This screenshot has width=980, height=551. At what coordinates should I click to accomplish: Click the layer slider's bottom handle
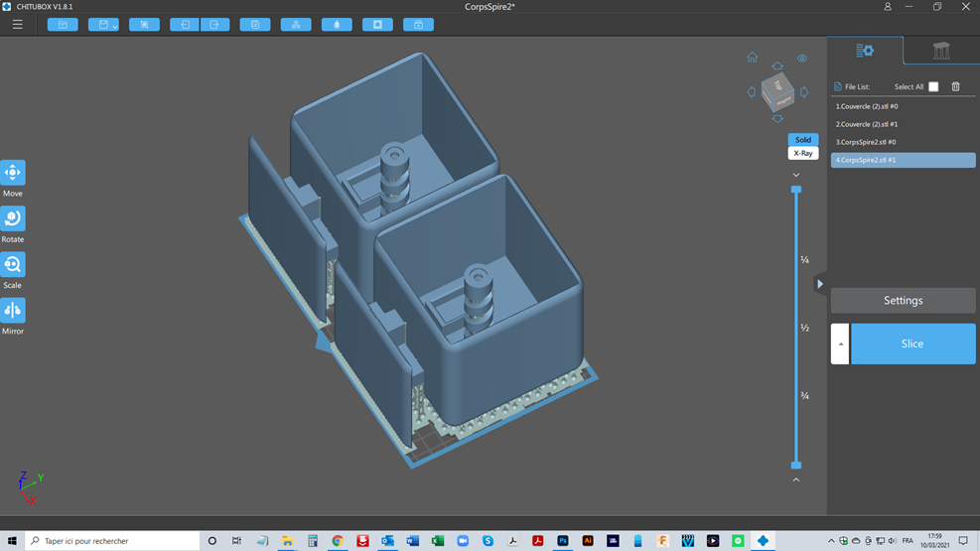(796, 465)
